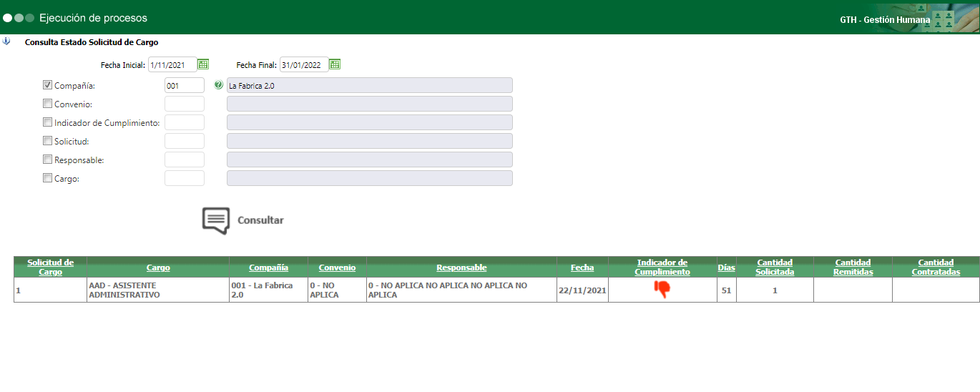
Task: Sort by Indicador de Cumplimiento column header
Action: click(662, 268)
